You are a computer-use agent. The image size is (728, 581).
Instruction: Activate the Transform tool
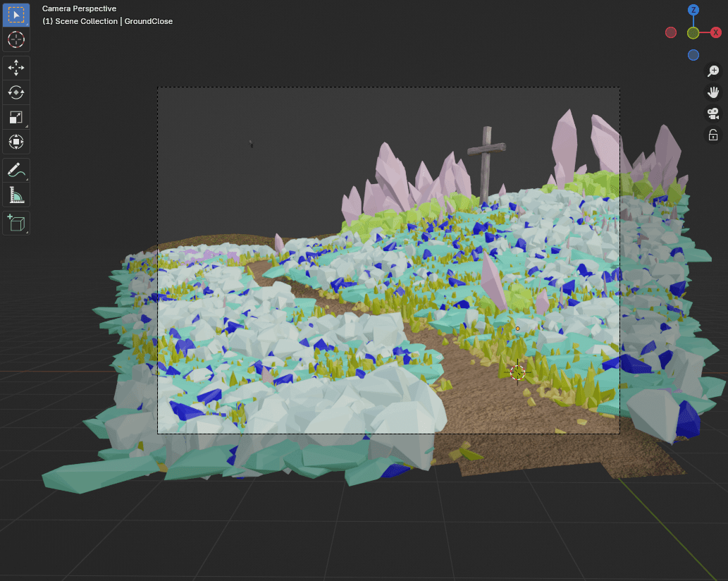[x=16, y=142]
